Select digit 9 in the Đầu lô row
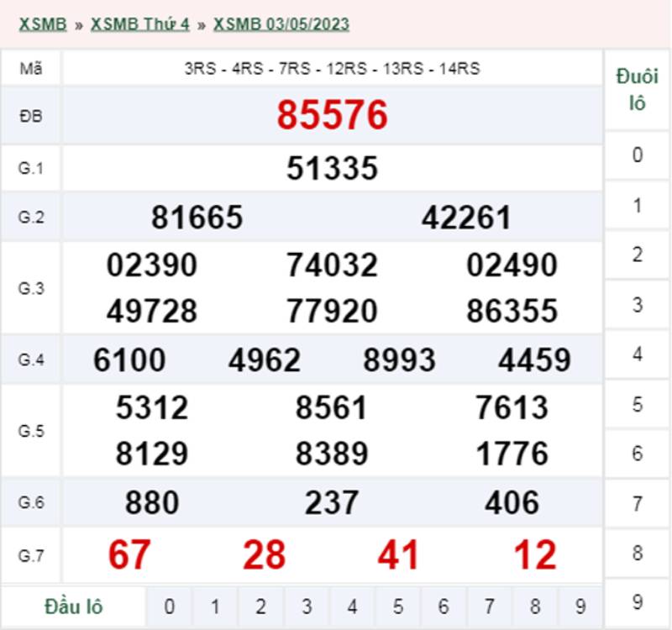Image resolution: width=672 pixels, height=630 pixels. pos(580,606)
